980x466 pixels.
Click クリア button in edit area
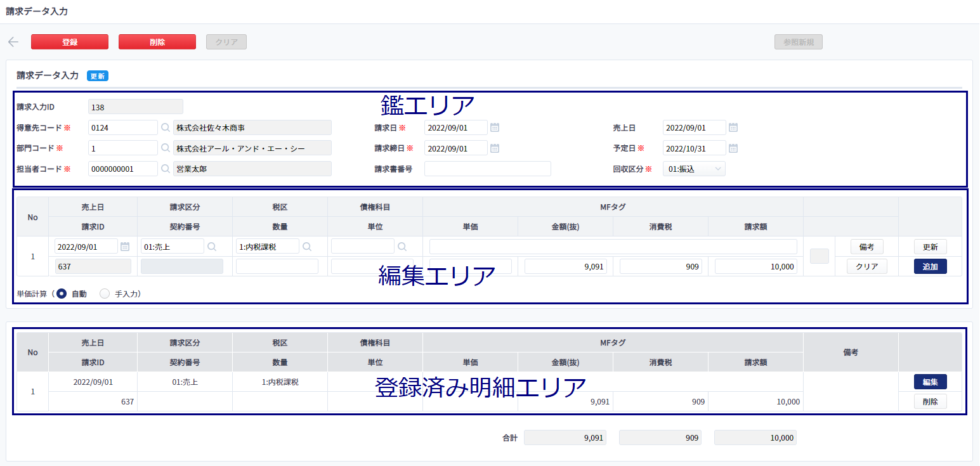(x=867, y=266)
